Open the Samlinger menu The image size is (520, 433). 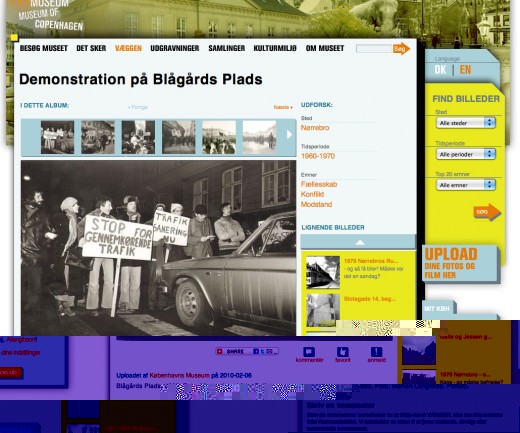coord(227,48)
